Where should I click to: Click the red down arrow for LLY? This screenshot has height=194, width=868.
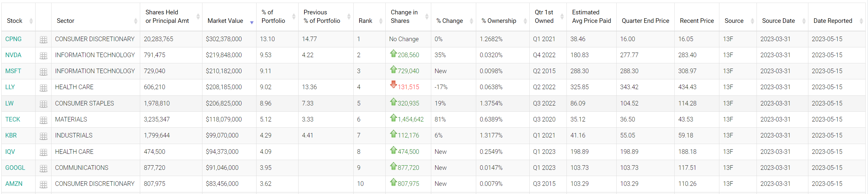pos(393,84)
